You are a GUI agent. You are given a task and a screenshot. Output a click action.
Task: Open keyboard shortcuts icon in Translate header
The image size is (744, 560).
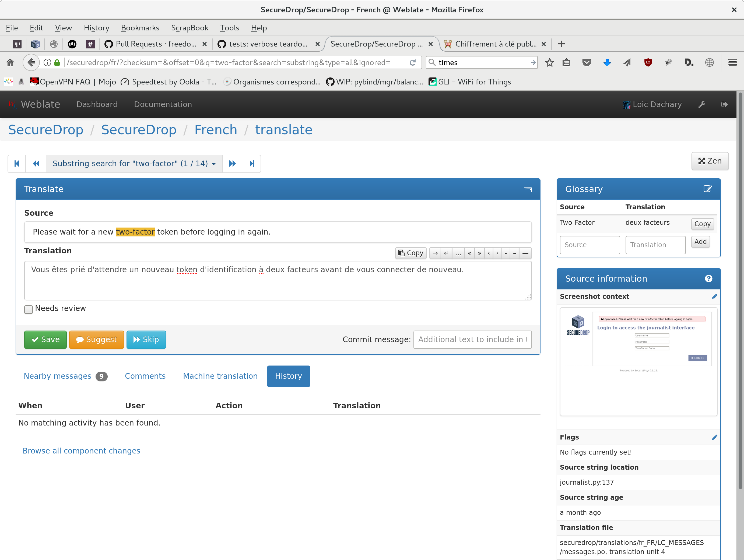point(527,190)
